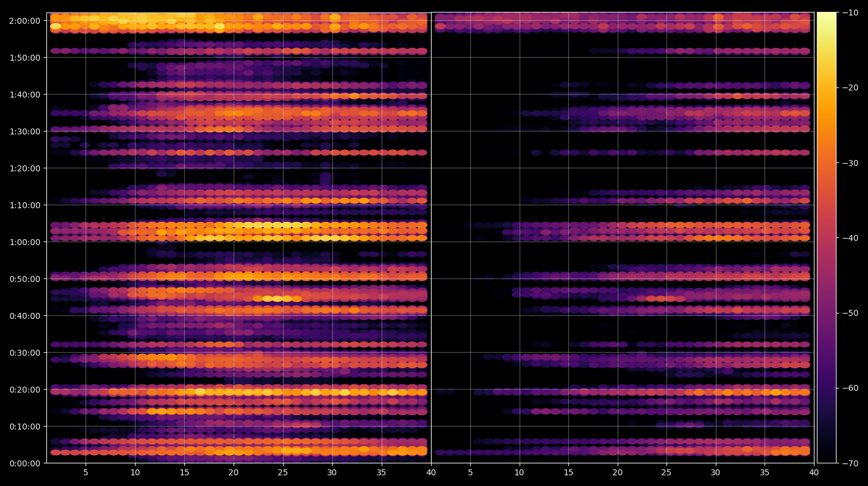Click the colorbar gradient strip
Viewport: 868px width, 486px height.
(x=826, y=237)
